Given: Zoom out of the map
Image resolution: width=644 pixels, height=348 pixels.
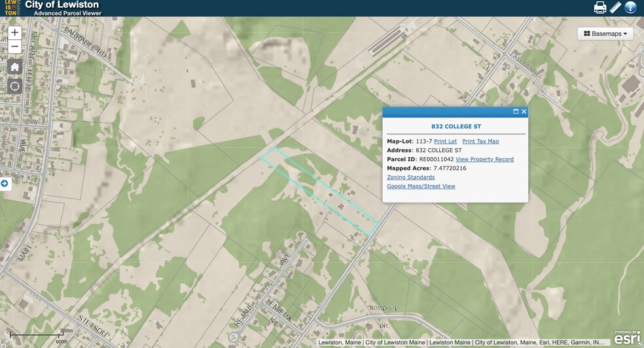Looking at the screenshot, I should tap(15, 47).
